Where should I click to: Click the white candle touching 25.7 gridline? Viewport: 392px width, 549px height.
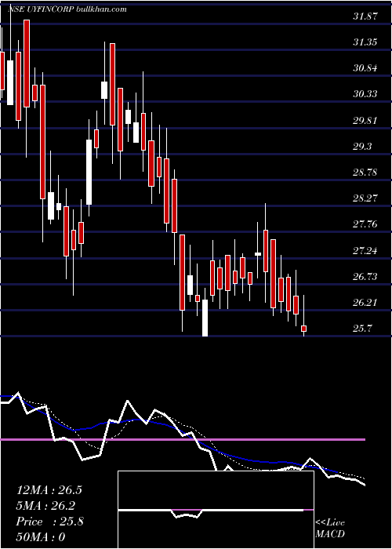[x=205, y=318]
